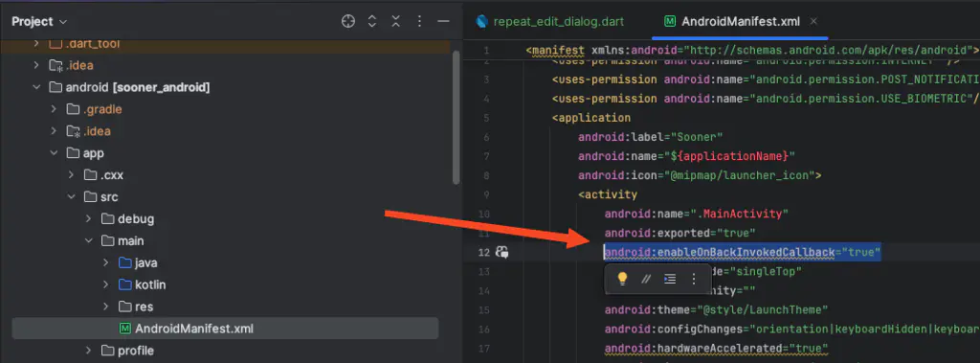980x363 pixels.
Task: Click the yellow lightbulb quick-fix icon
Action: coord(622,279)
